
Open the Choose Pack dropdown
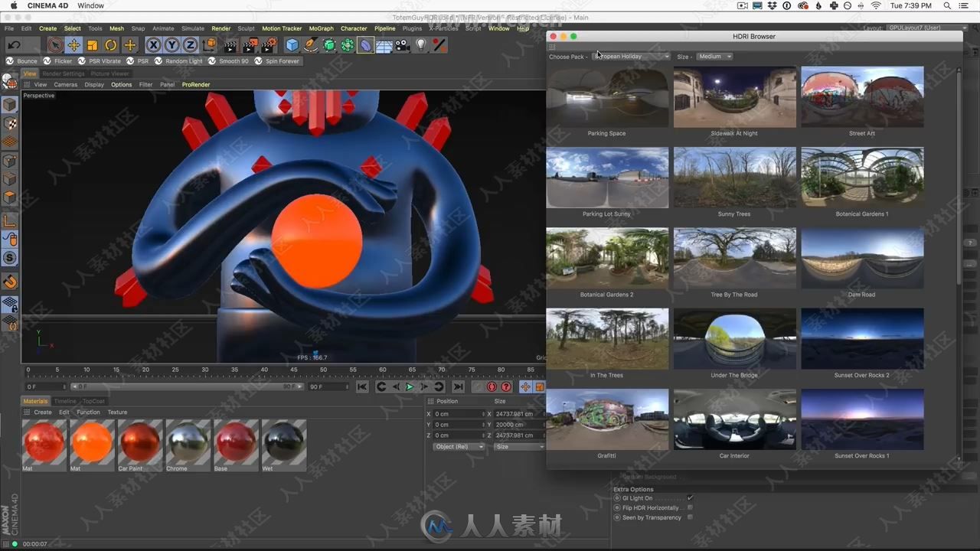pyautogui.click(x=632, y=56)
